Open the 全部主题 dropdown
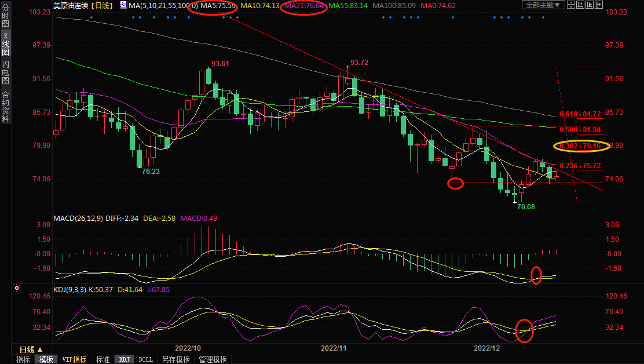 click(x=543, y=5)
